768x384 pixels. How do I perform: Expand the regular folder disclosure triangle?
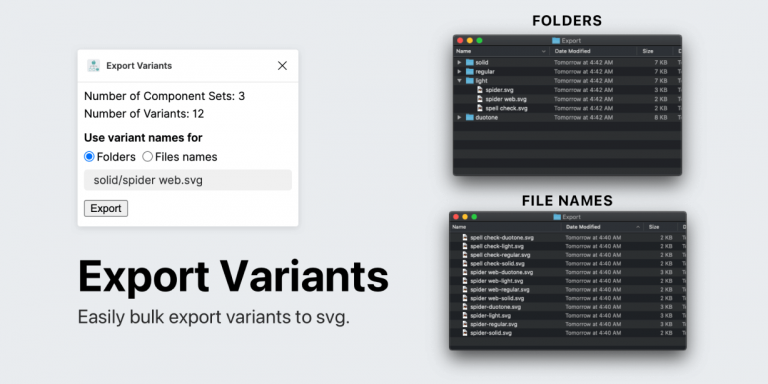click(459, 72)
